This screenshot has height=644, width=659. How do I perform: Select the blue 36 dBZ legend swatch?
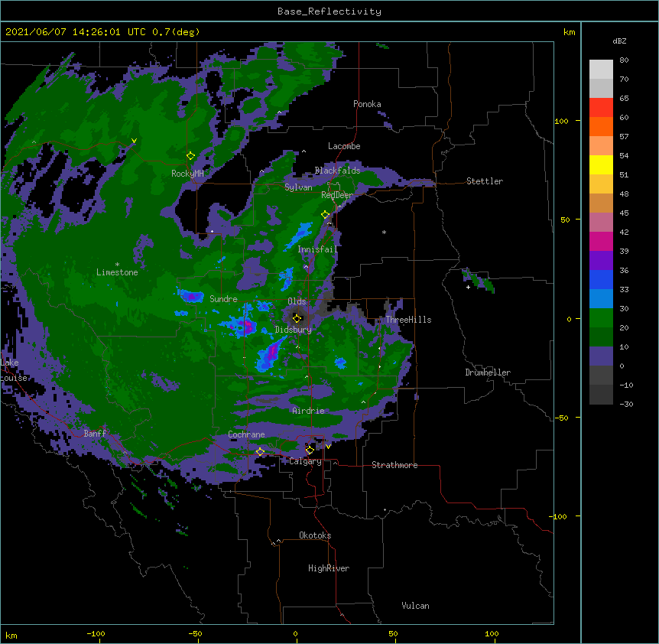(601, 279)
